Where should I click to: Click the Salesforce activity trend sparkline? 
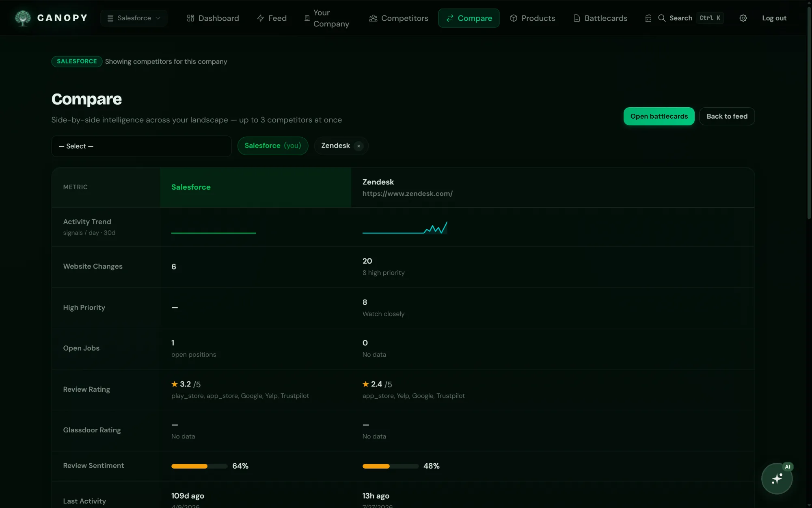pos(214,232)
